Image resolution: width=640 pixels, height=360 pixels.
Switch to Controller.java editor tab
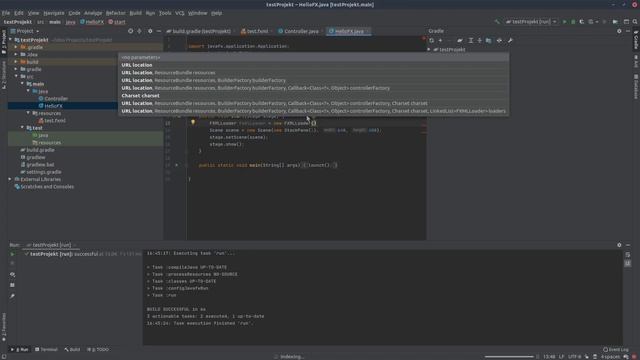(x=299, y=31)
